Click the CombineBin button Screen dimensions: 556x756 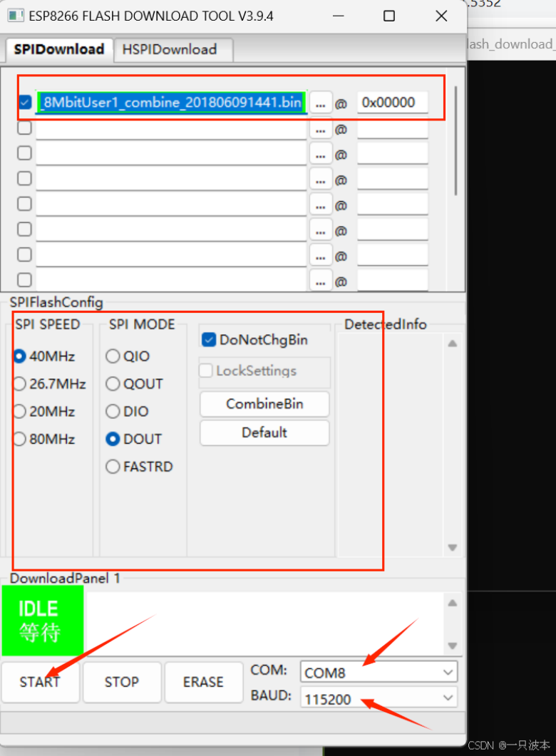click(x=264, y=403)
